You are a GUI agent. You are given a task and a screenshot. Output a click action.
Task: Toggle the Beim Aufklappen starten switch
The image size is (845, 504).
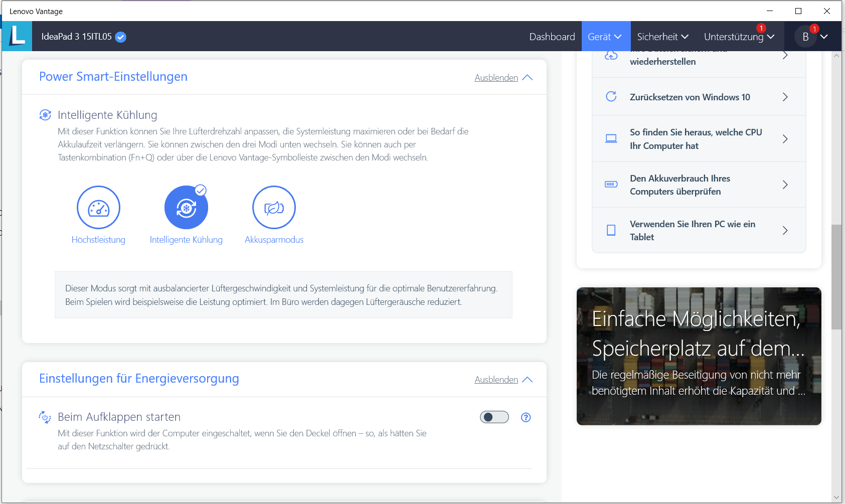point(494,417)
